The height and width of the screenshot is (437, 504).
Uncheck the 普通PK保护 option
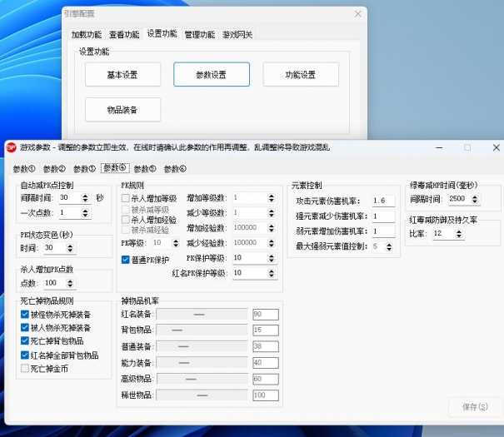[x=126, y=261]
